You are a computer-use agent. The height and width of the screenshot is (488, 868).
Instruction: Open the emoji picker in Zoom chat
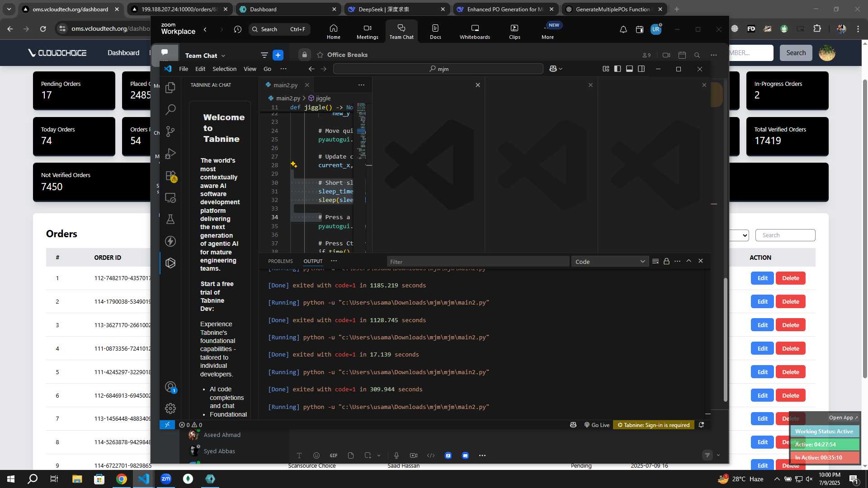[x=316, y=455]
